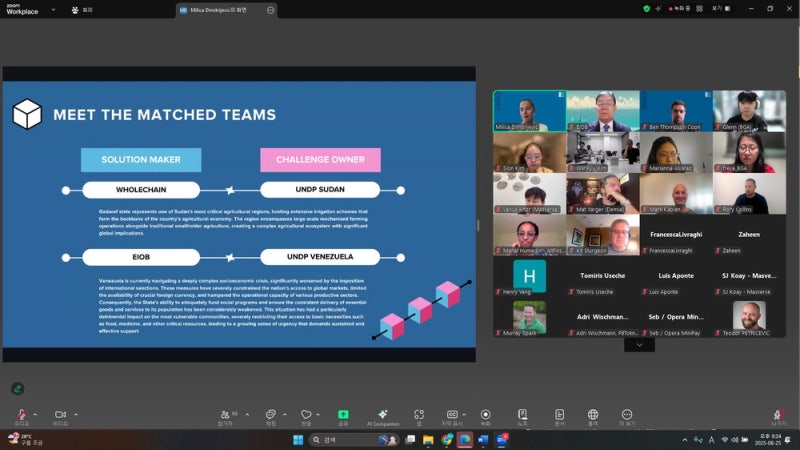Click the recording status indicator
Viewport: 800px width, 450px height.
click(679, 9)
